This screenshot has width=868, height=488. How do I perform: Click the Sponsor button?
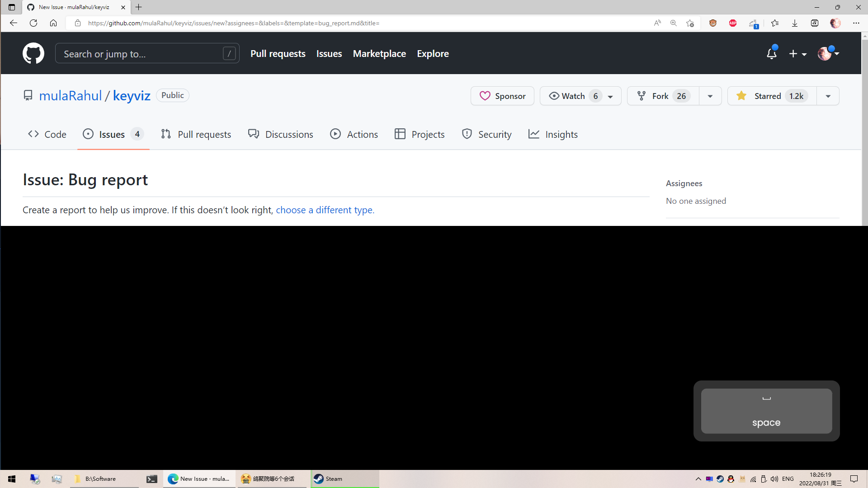(x=502, y=96)
